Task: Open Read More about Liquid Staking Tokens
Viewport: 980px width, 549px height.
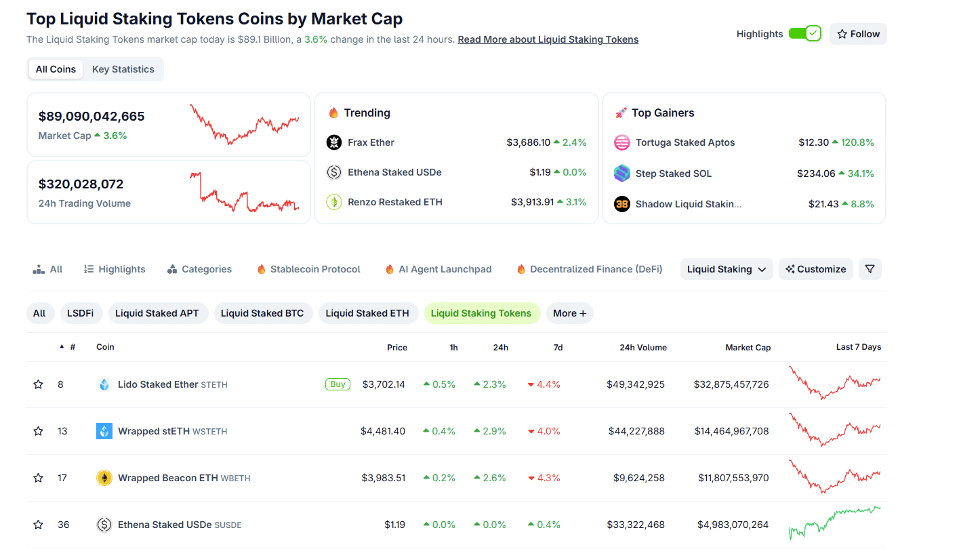Action: [548, 39]
